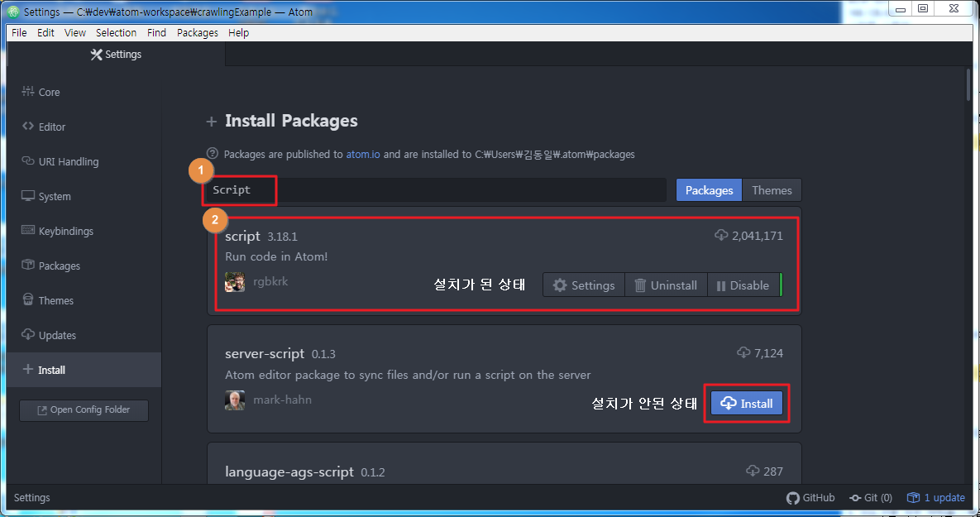Click the Open Config Folder button
Image resolution: width=980 pixels, height=517 pixels.
84,410
